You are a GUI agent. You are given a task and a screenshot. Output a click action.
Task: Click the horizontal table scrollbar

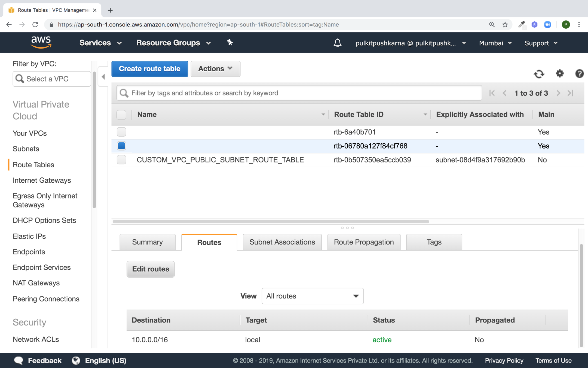(x=271, y=221)
